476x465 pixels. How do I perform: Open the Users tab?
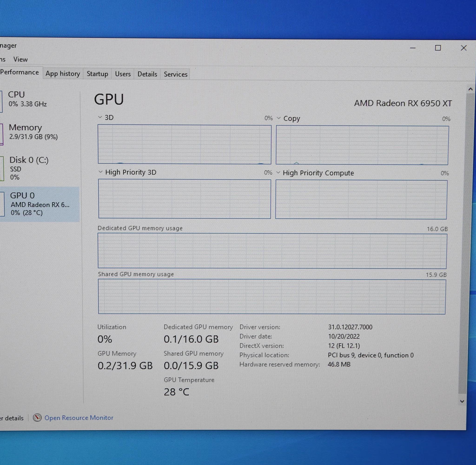tap(123, 74)
